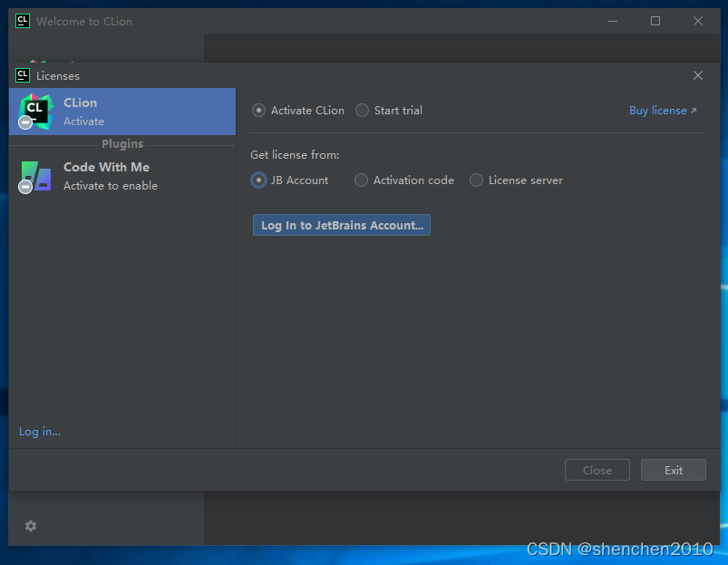
Task: Click Log In to JetBrains Account button
Action: (342, 225)
